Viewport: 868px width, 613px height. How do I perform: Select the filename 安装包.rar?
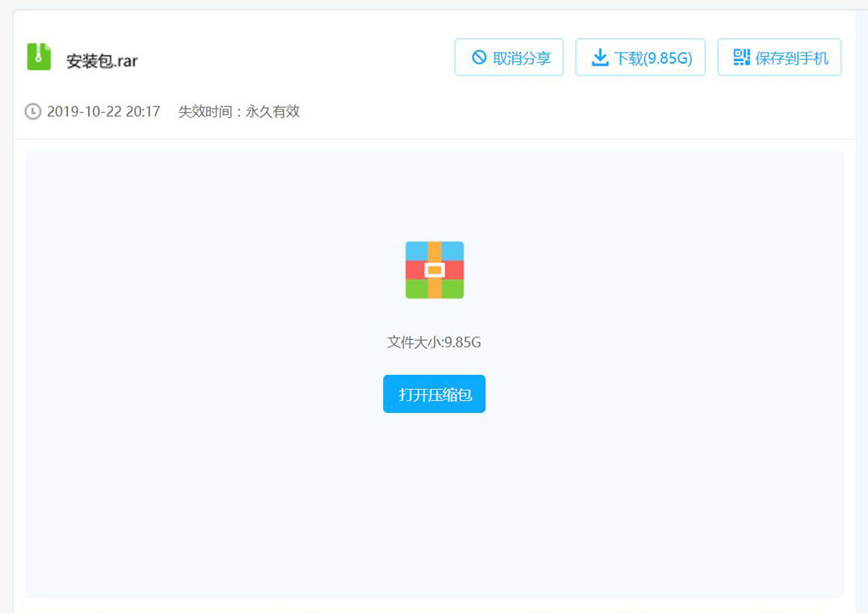click(100, 59)
